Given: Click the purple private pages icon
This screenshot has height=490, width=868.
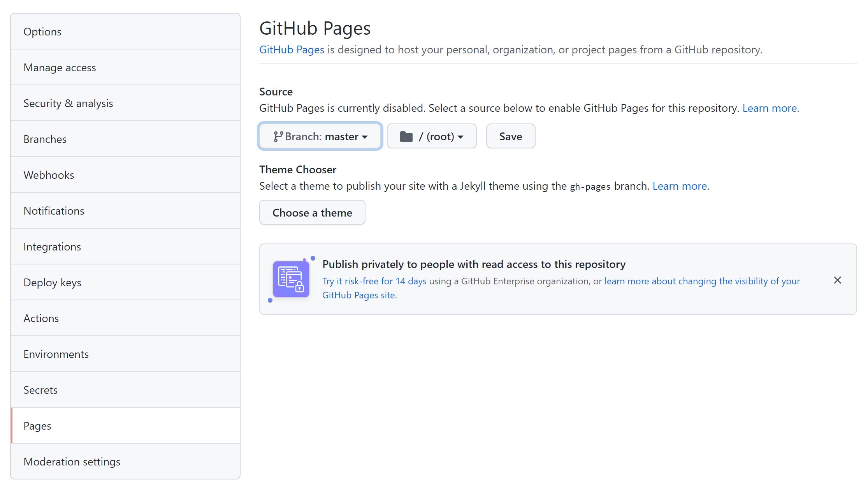Looking at the screenshot, I should [291, 279].
